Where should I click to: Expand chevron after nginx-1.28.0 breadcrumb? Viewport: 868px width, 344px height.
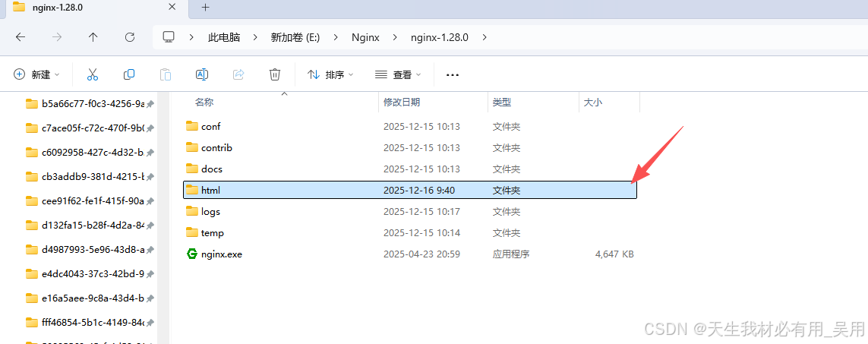point(485,37)
